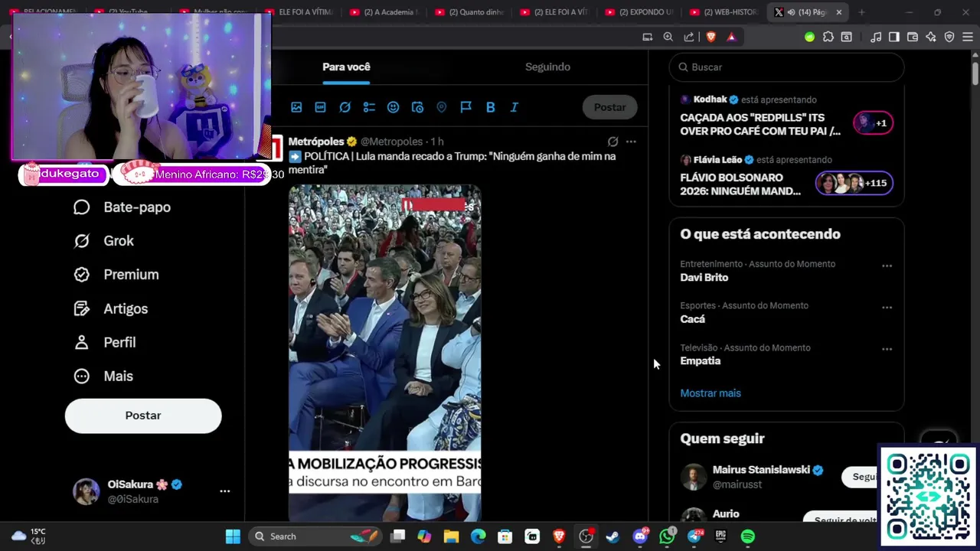Open Flávia Leão live space card
Screen dimensions: 980x551
[786, 176]
